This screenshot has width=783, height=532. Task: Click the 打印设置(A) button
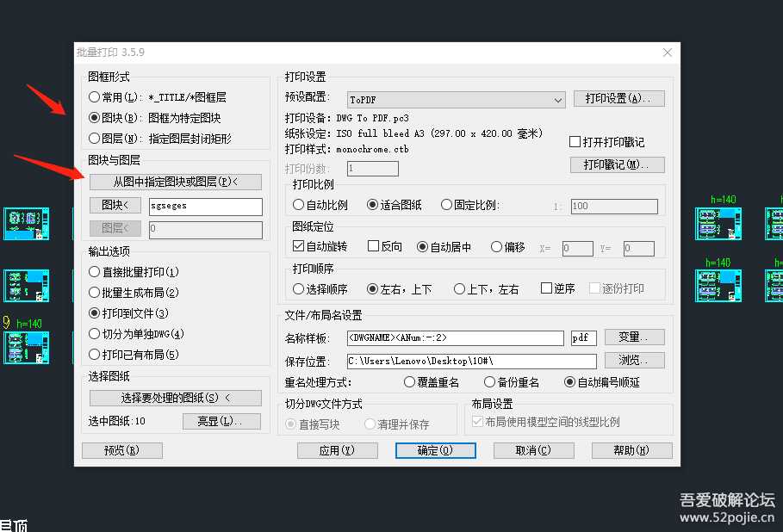click(x=618, y=98)
